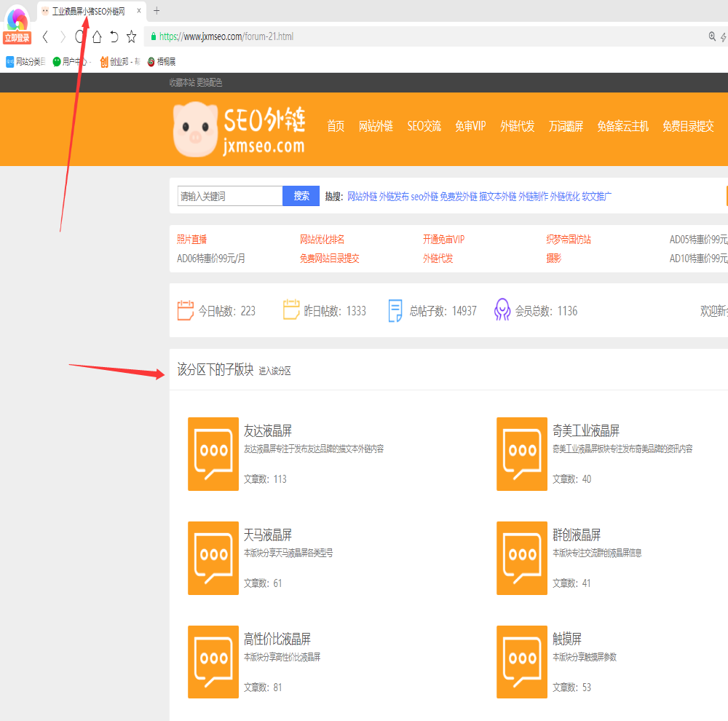The image size is (728, 721).
Task: Click the 请输入关键词 search field
Action: (230, 196)
